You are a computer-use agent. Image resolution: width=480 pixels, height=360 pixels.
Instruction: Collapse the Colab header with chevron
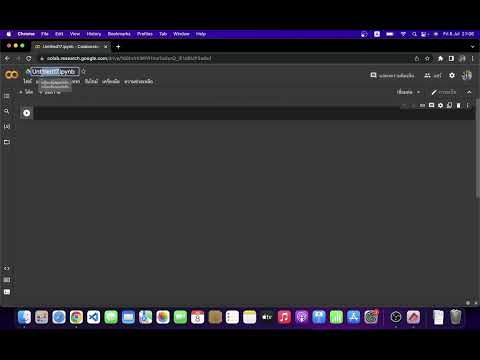[x=469, y=92]
